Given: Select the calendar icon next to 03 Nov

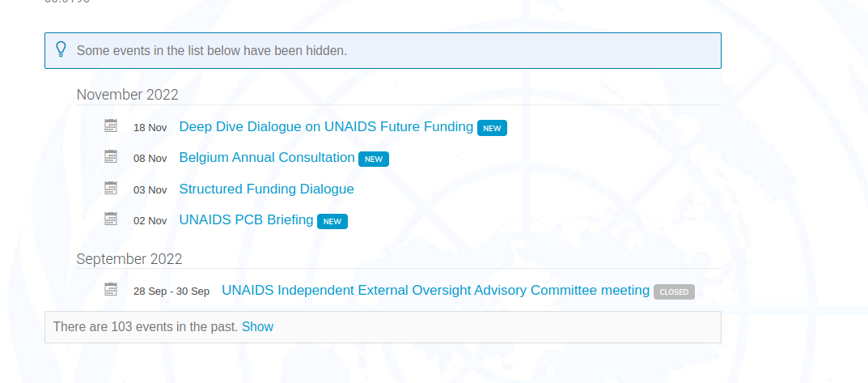Looking at the screenshot, I should coord(111,188).
